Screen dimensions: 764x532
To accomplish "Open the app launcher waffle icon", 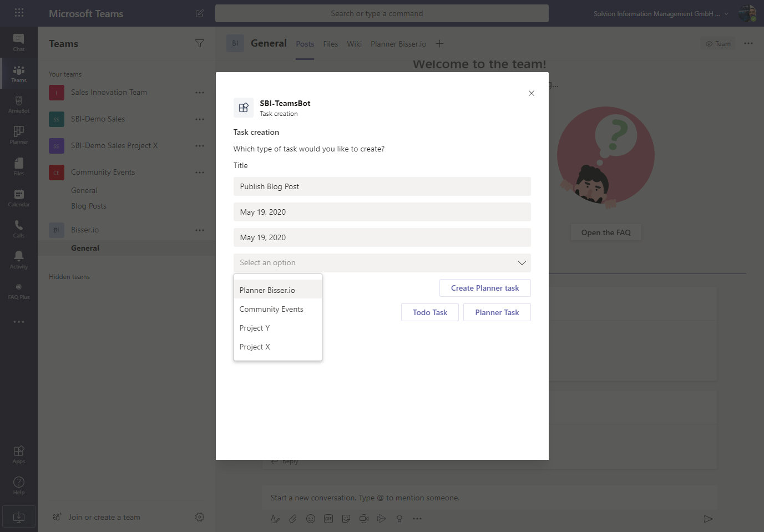I will coord(19,13).
